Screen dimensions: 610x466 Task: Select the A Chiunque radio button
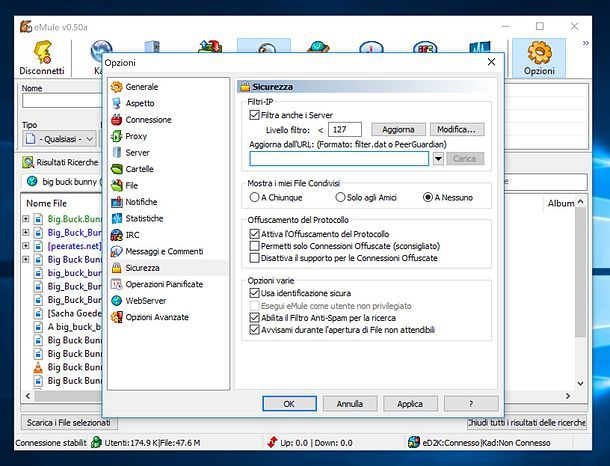tap(254, 197)
